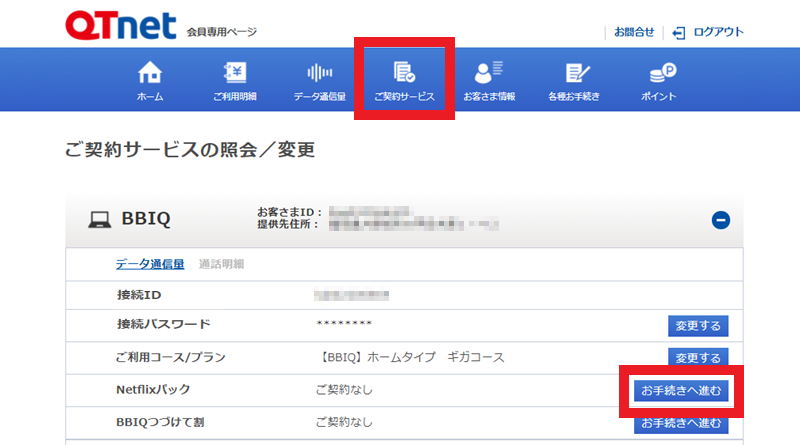Click the BBIQ section title
Viewport: 800px width, 445px height.
click(x=146, y=218)
